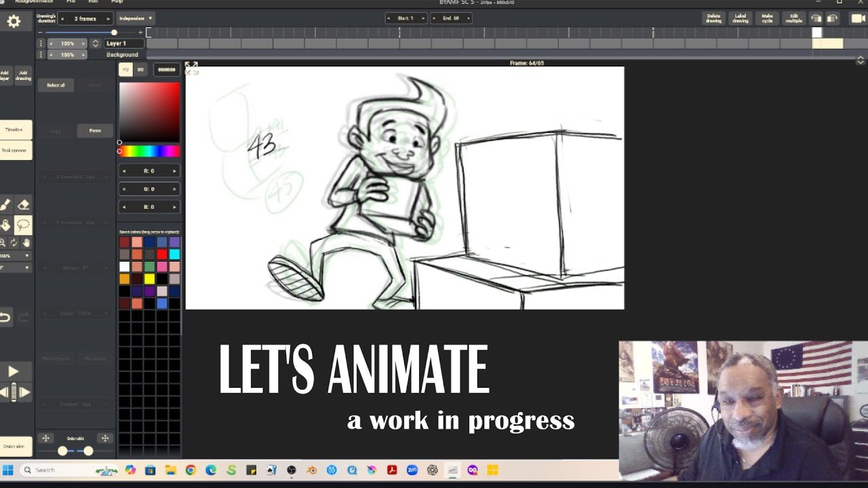Increase the B color value
This screenshot has height=488, width=868.
(x=174, y=207)
